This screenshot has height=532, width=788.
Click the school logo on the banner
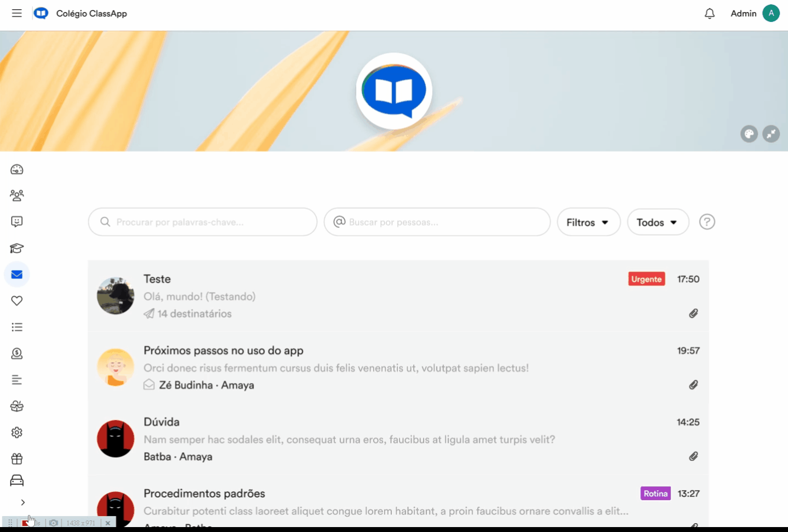pyautogui.click(x=394, y=91)
